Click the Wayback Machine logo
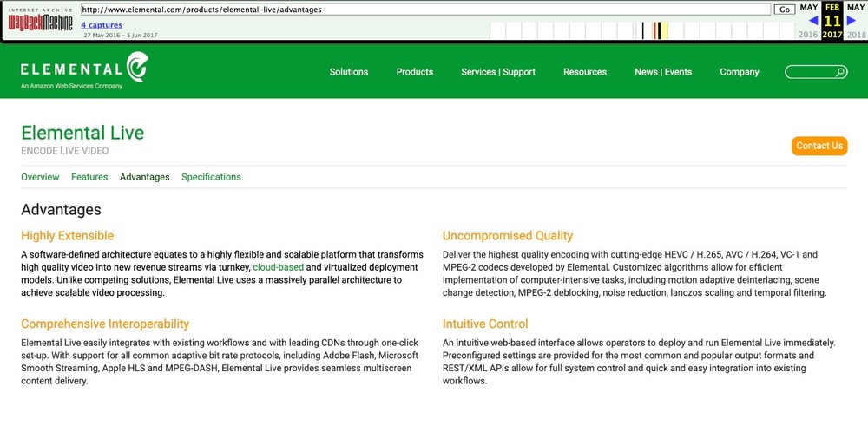 pyautogui.click(x=40, y=21)
